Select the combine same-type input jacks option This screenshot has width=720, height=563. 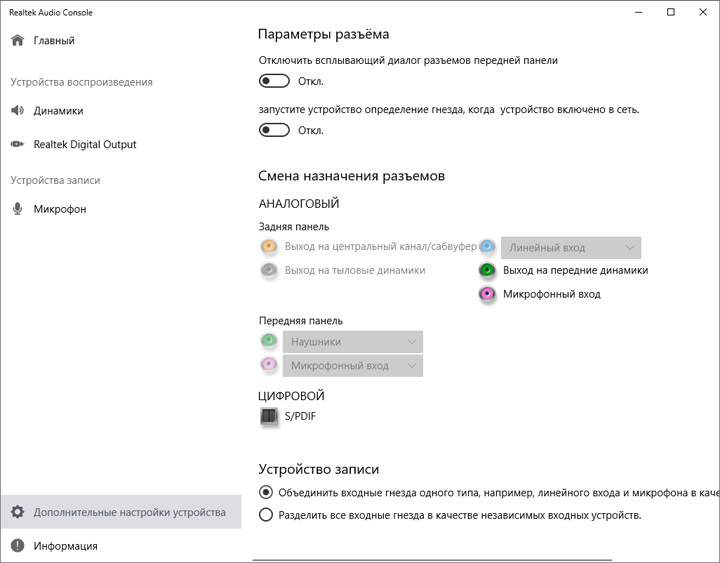tap(266, 492)
